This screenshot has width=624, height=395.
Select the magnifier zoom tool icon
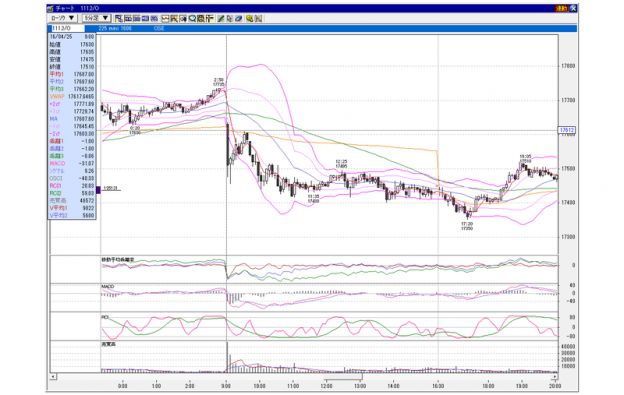192,18
